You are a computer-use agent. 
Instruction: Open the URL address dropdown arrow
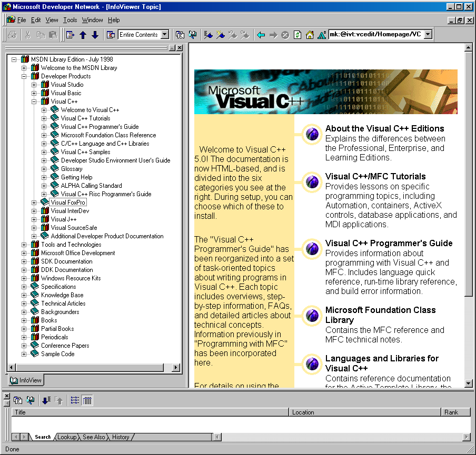[x=428, y=34]
